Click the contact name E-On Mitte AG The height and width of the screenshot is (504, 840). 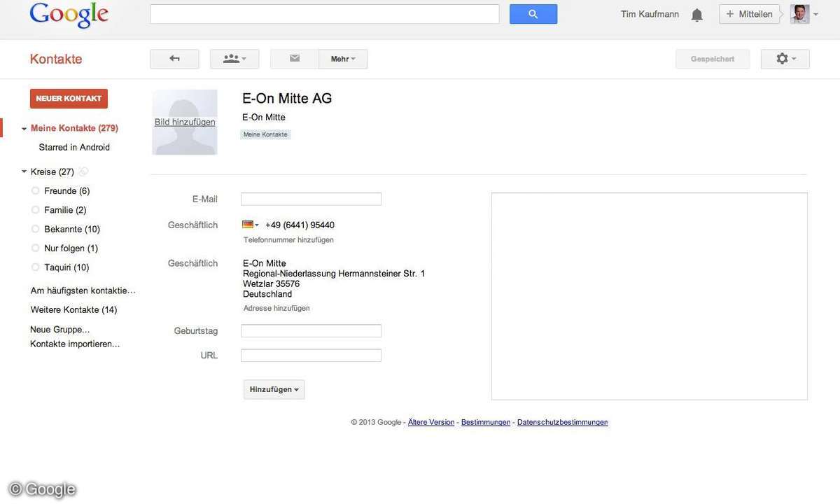click(x=287, y=99)
